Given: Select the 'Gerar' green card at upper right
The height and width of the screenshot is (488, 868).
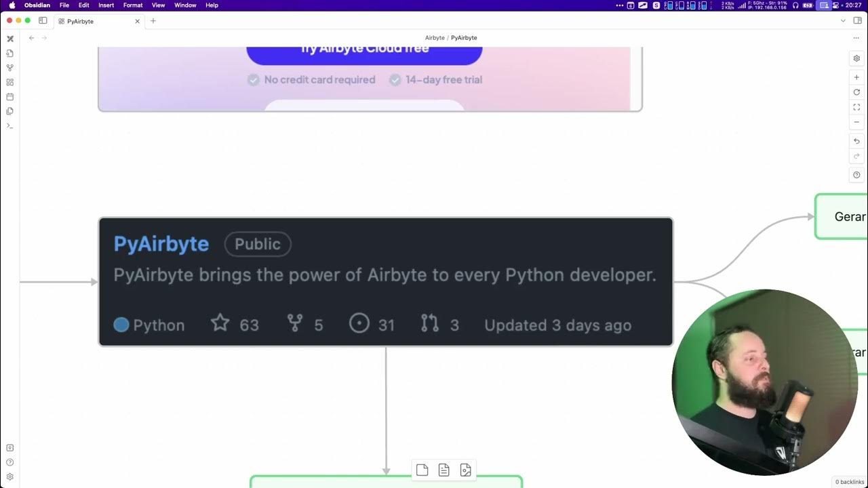Looking at the screenshot, I should [841, 216].
